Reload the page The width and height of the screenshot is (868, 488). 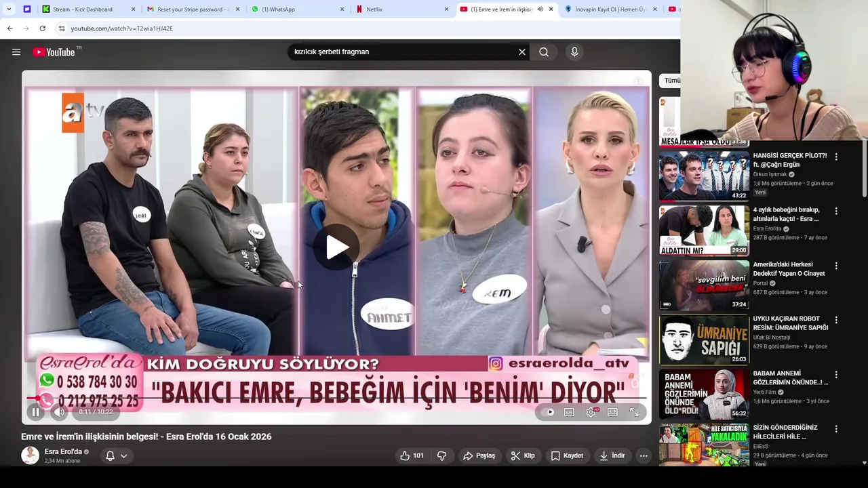click(42, 28)
